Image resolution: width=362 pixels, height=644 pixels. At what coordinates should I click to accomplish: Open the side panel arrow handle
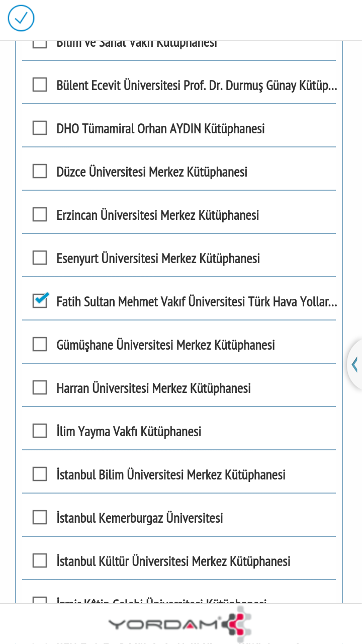coord(355,364)
